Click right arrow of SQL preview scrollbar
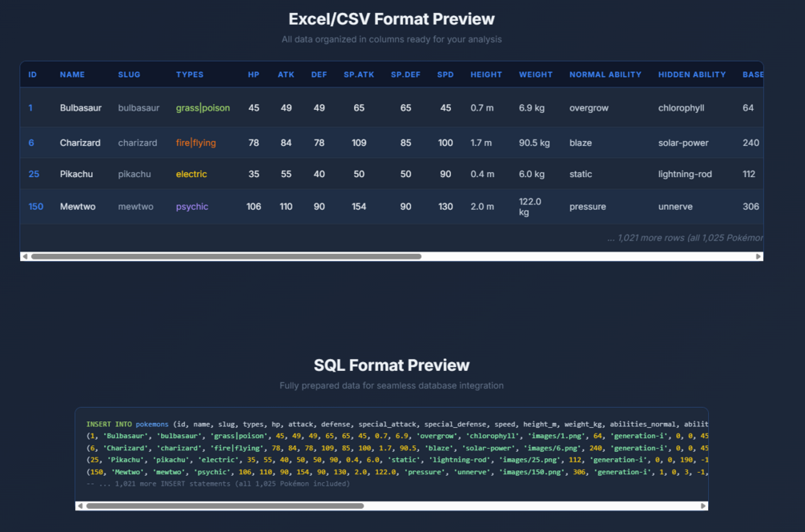 (x=702, y=506)
